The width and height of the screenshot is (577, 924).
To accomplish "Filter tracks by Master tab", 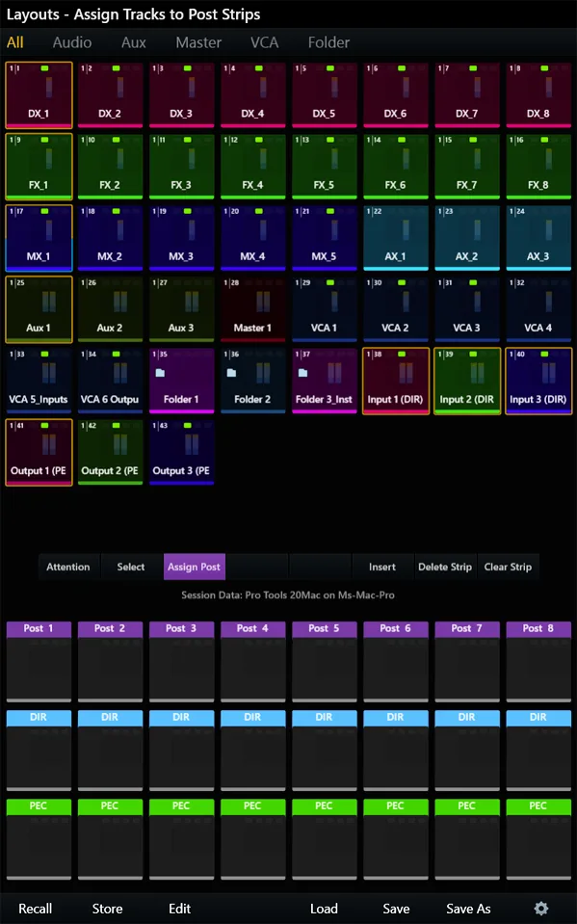I will pyautogui.click(x=198, y=42).
